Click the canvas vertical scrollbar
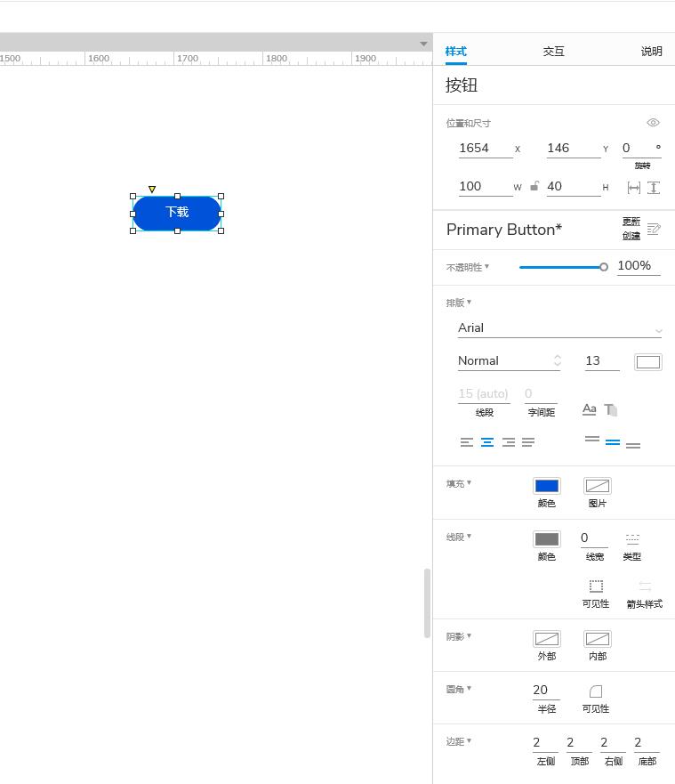 coord(427,603)
